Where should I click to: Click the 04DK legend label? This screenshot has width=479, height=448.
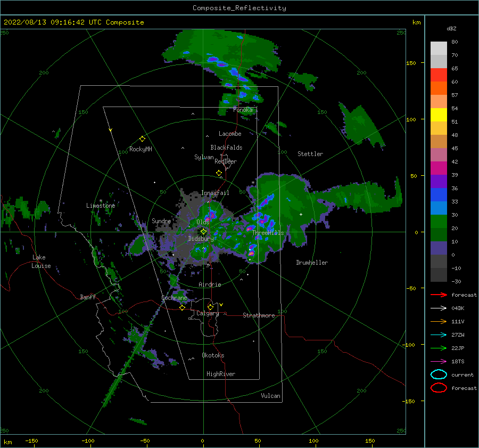pos(458,308)
